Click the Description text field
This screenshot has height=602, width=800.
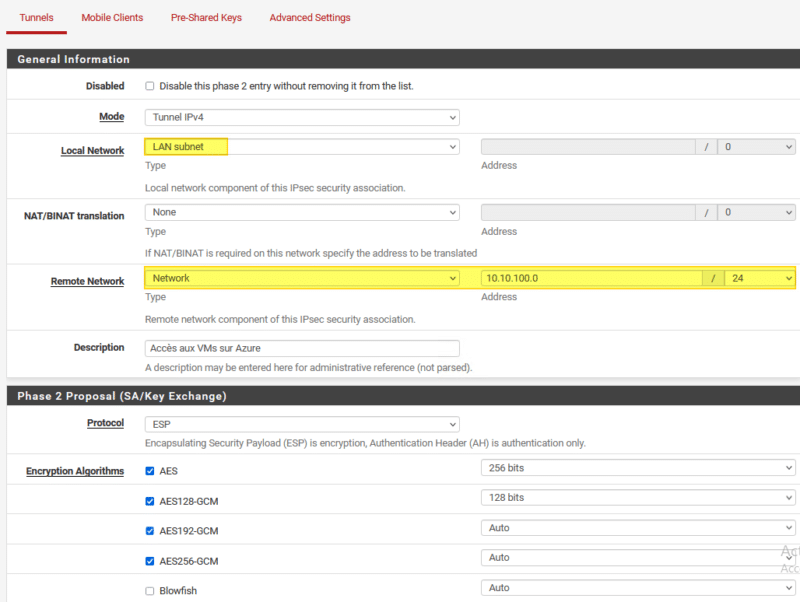[302, 348]
